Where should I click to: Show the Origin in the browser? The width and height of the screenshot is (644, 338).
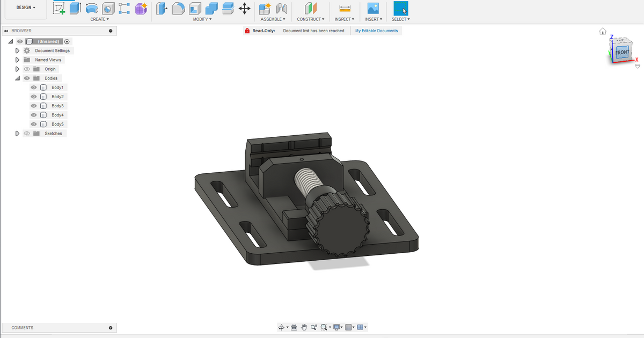click(26, 69)
